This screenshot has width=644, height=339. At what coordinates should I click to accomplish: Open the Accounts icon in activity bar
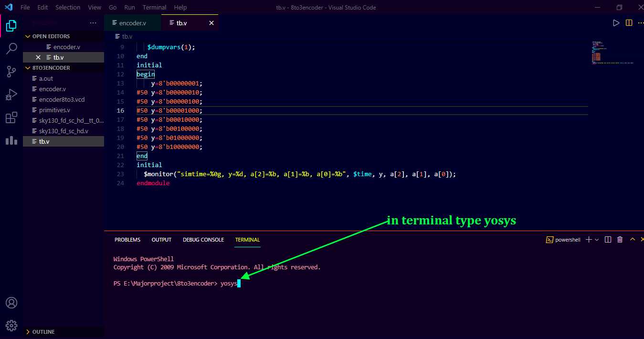11,303
